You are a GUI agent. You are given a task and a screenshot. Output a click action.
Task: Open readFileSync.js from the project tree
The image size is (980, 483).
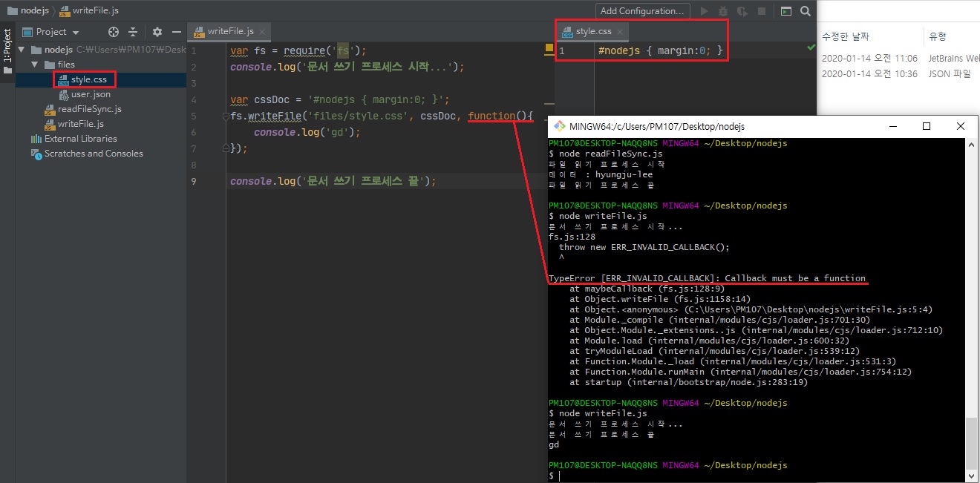tap(89, 109)
